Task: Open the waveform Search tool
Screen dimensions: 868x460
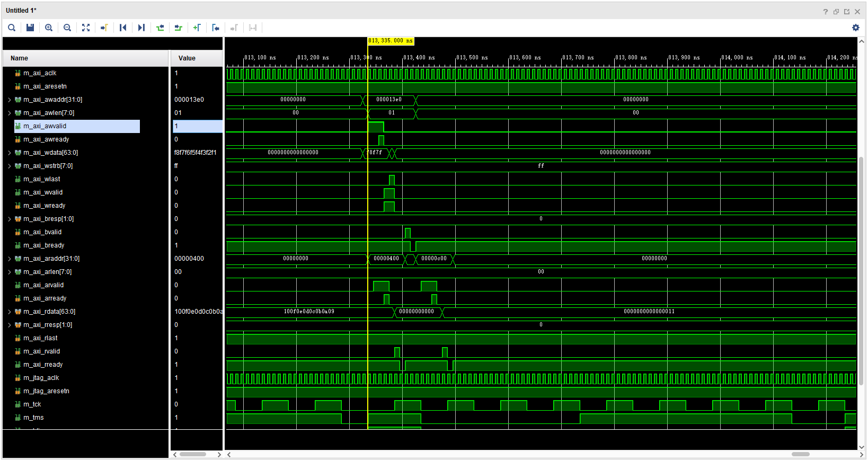Action: click(12, 28)
